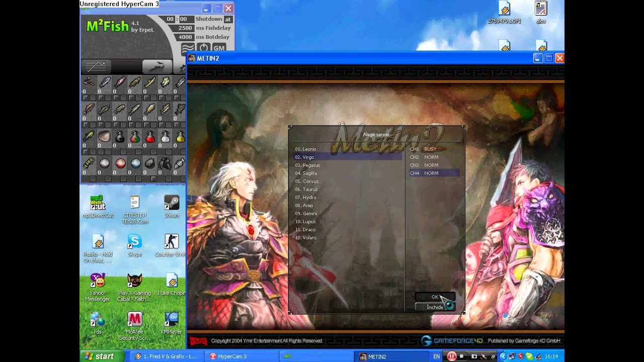Select server 07. Hydra
The image size is (644, 362).
[348, 197]
